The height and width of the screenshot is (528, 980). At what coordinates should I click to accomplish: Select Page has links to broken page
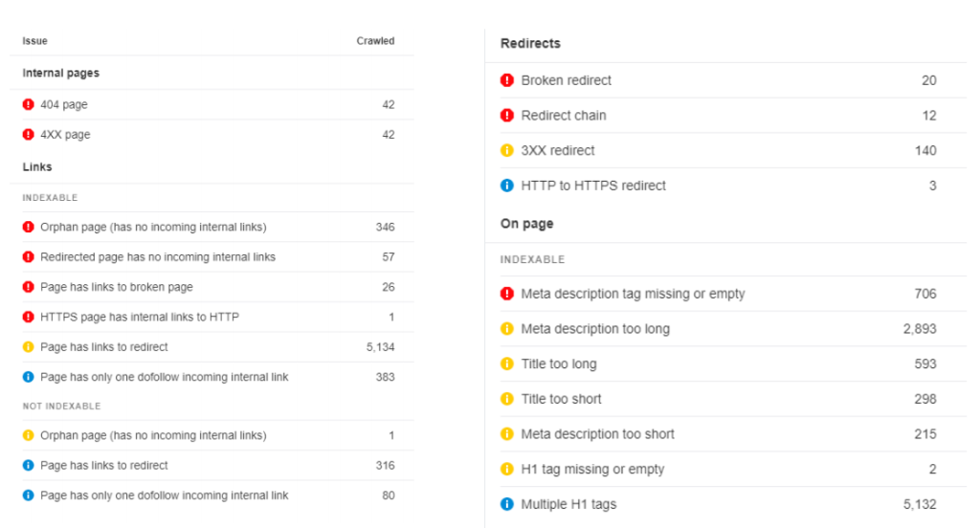116,287
